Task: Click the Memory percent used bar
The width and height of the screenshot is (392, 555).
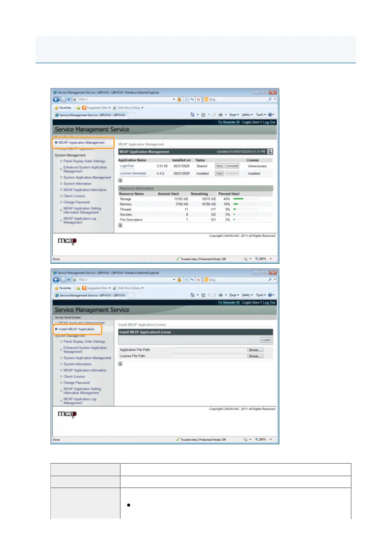Action: point(245,204)
